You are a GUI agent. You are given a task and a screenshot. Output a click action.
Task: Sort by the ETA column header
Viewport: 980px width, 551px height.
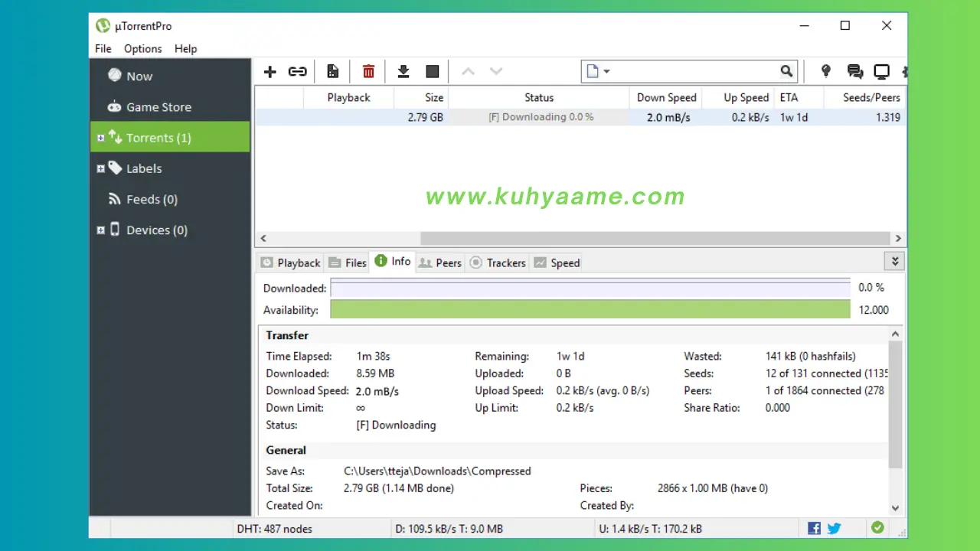tap(799, 97)
